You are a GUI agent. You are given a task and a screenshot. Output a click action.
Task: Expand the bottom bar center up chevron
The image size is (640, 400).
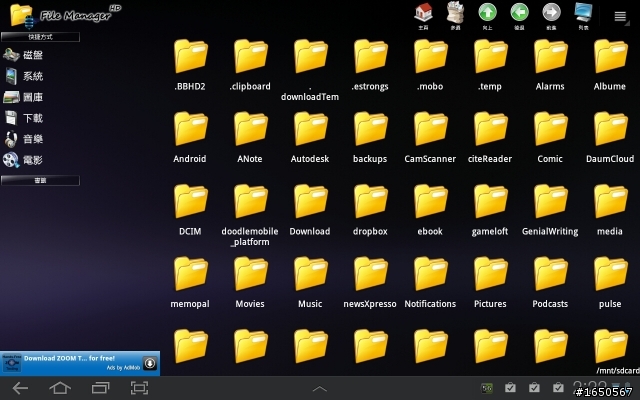320,389
